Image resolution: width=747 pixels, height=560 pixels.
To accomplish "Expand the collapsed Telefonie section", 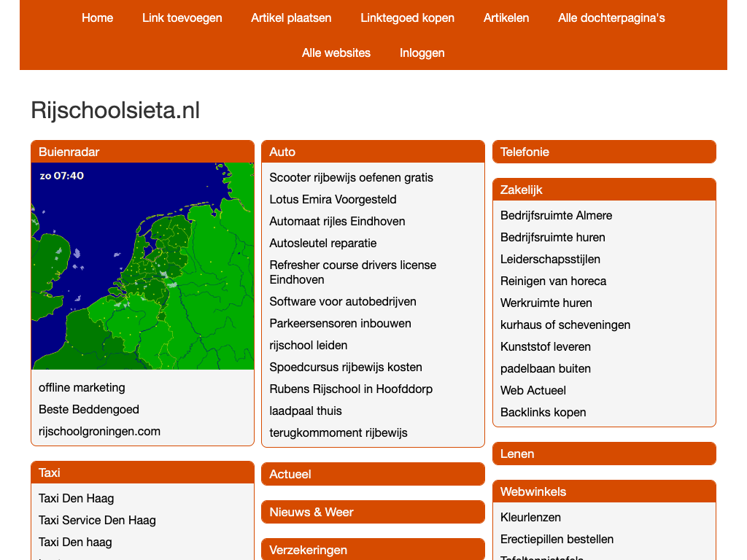I will point(604,152).
